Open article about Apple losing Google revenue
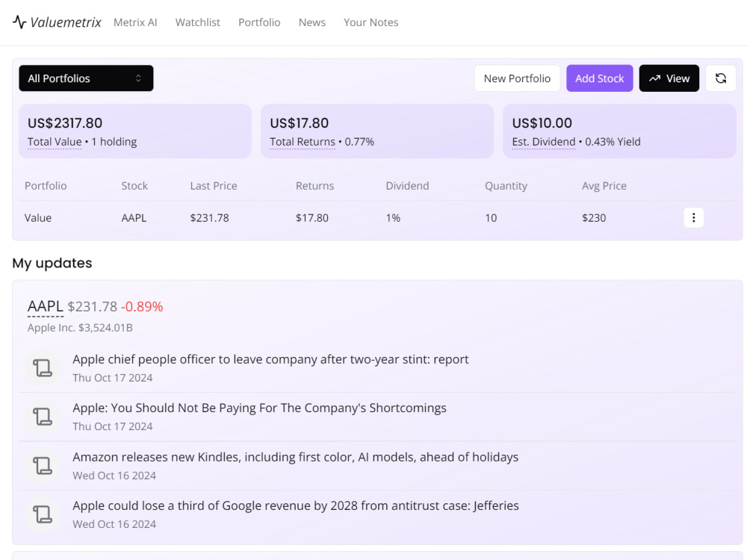Viewport: 747px width, 560px height. pos(295,505)
